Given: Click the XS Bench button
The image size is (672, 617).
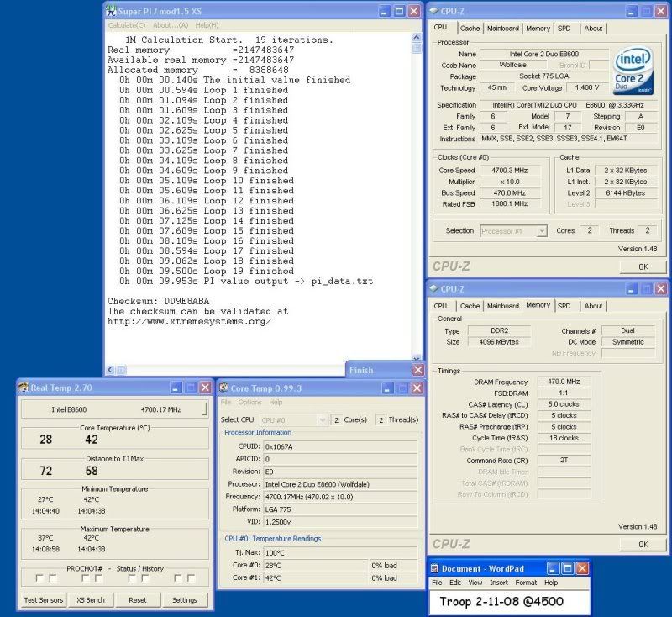Looking at the screenshot, I should [90, 599].
